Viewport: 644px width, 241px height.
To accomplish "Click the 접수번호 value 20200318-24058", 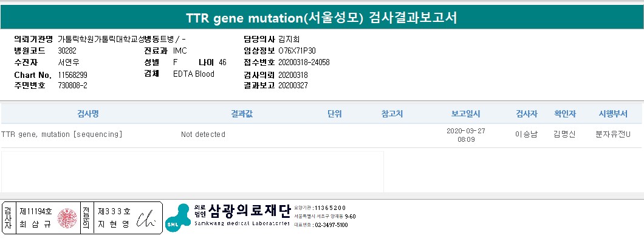I will (304, 63).
